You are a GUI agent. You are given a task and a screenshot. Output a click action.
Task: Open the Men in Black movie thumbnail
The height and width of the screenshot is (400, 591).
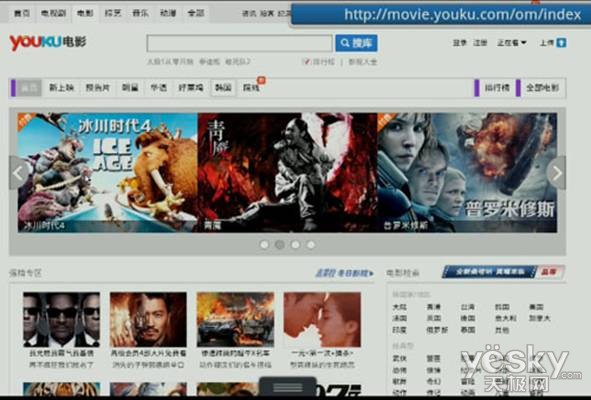(x=61, y=319)
